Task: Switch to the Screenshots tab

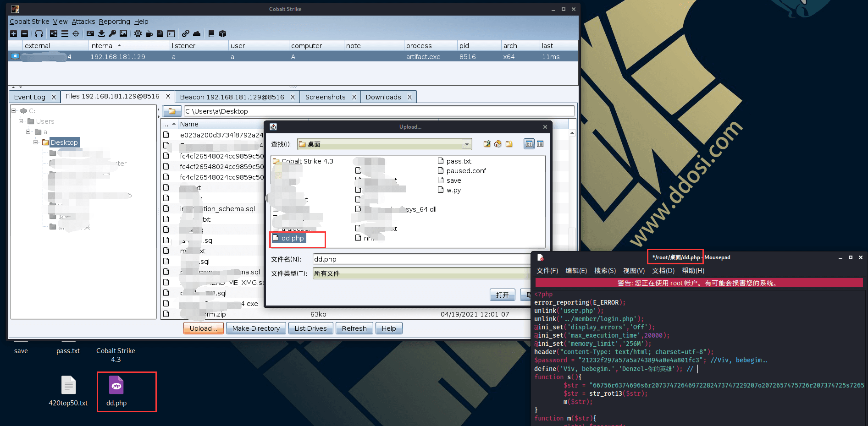Action: pyautogui.click(x=325, y=97)
